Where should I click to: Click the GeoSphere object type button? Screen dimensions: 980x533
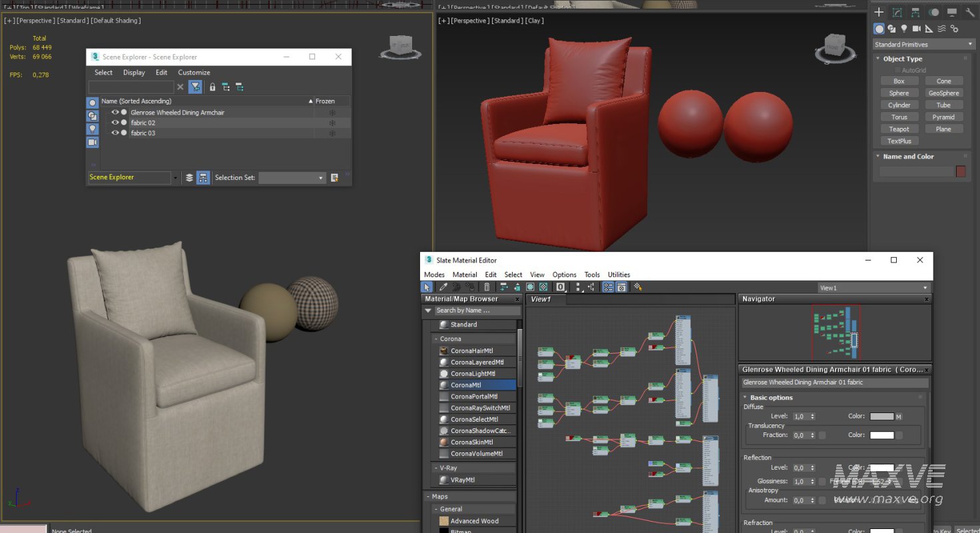[943, 93]
